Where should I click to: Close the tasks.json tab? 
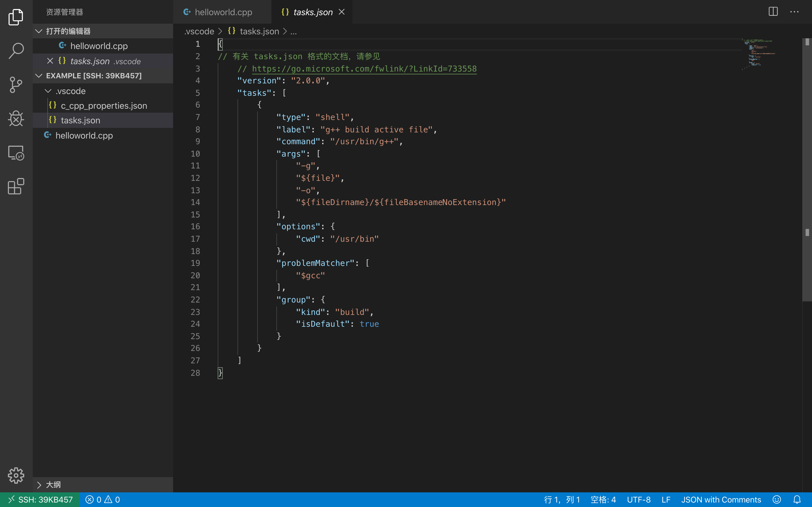point(342,12)
